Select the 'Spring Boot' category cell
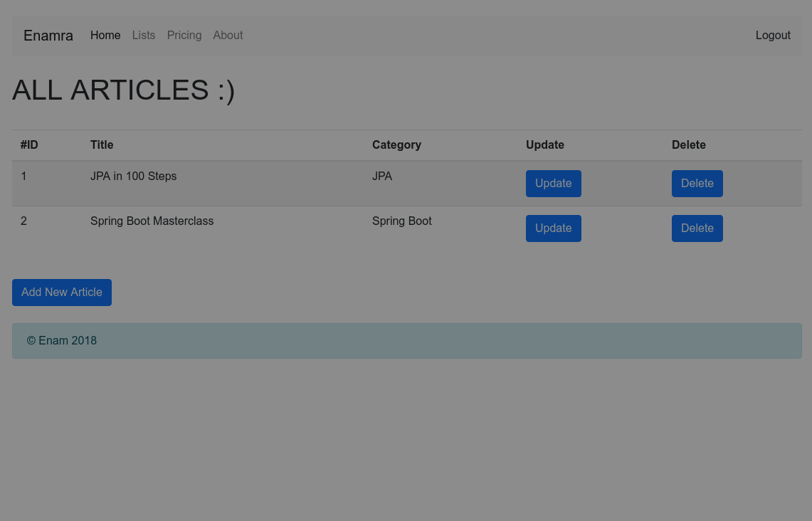812x521 pixels. (x=401, y=221)
